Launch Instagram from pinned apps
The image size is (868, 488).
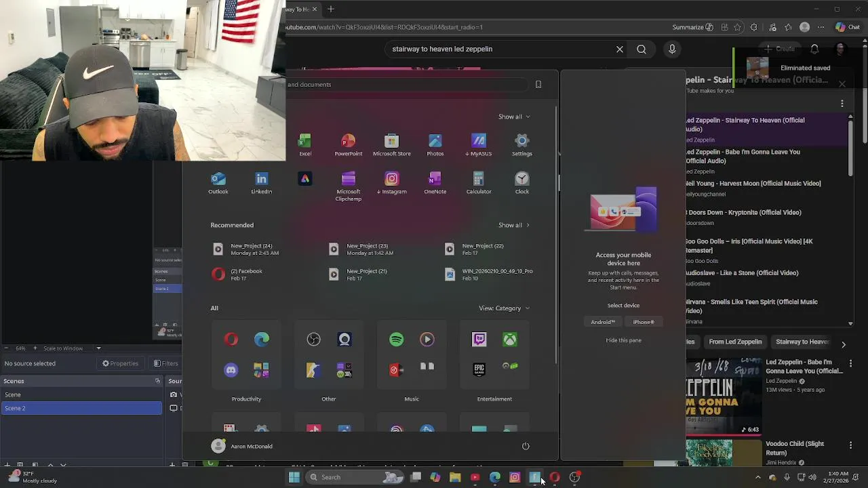[x=391, y=182]
